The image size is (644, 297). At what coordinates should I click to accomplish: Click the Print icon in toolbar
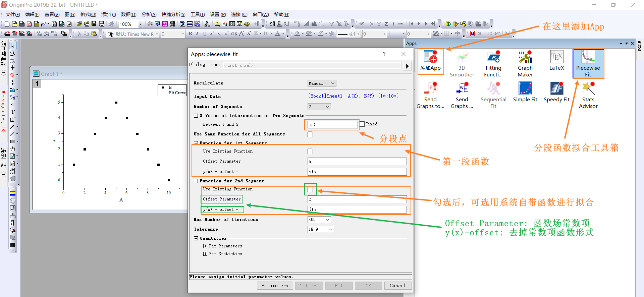(150, 24)
